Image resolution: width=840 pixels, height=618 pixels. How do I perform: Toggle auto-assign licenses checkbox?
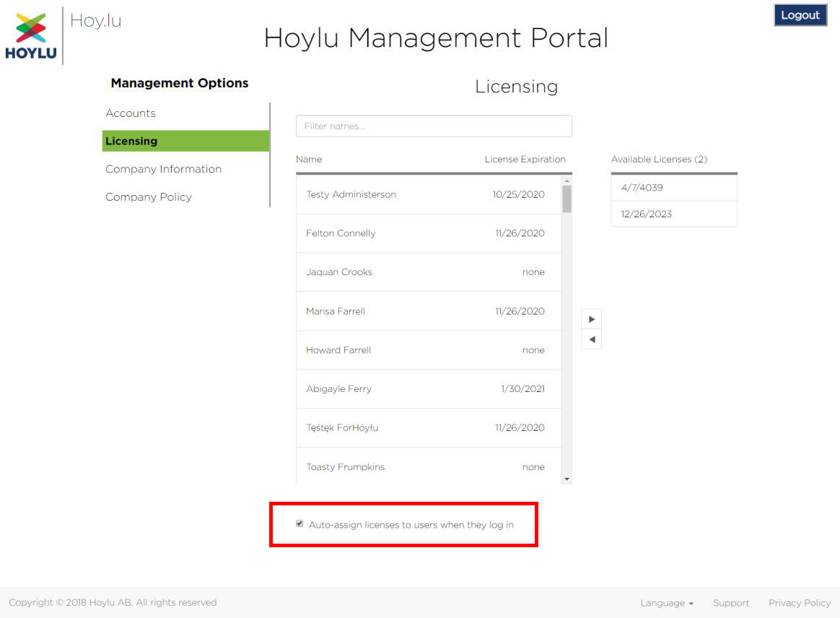(x=299, y=523)
